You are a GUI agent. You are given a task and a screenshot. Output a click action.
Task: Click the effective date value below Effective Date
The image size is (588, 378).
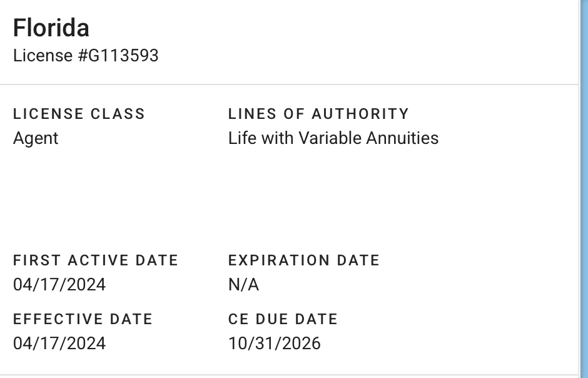point(59,343)
